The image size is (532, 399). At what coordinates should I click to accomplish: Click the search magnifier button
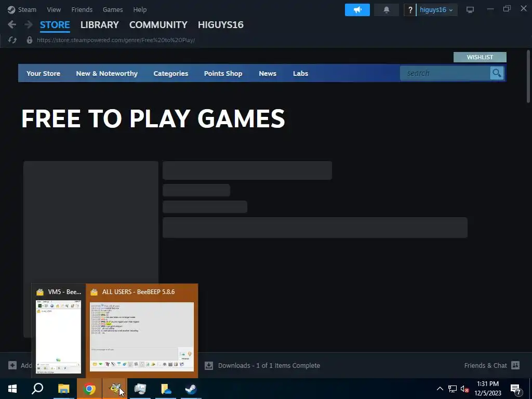pos(497,73)
